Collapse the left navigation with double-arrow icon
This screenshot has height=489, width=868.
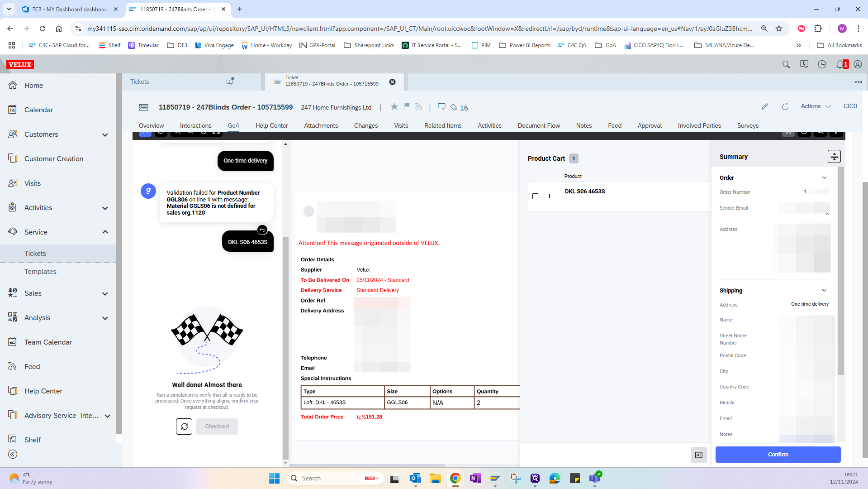(13, 454)
